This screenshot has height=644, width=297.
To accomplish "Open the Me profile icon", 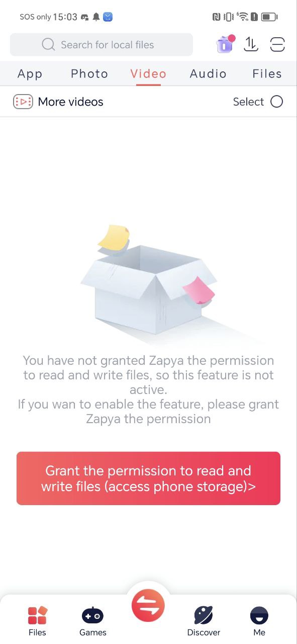I will click(x=259, y=615).
